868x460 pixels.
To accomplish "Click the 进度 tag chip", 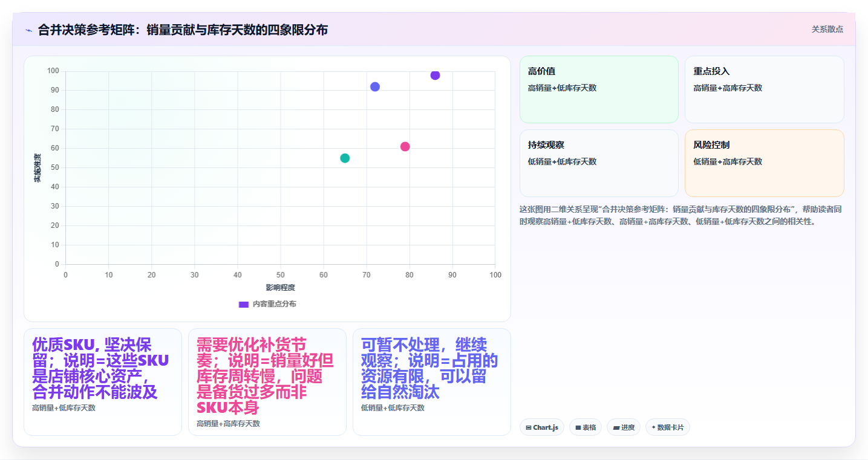I will 624,427.
